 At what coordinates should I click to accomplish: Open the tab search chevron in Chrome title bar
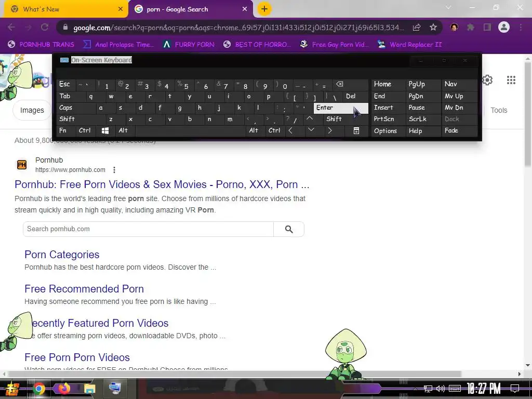(x=448, y=7)
